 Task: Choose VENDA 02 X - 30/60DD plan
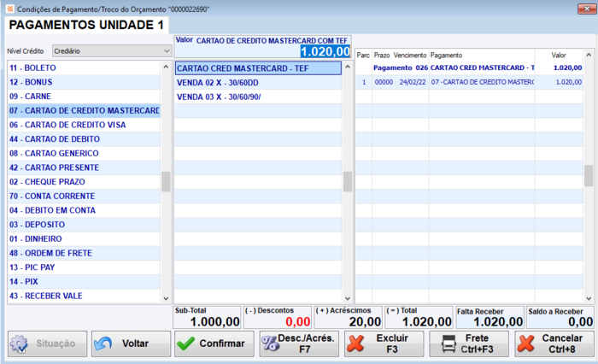[x=258, y=83]
